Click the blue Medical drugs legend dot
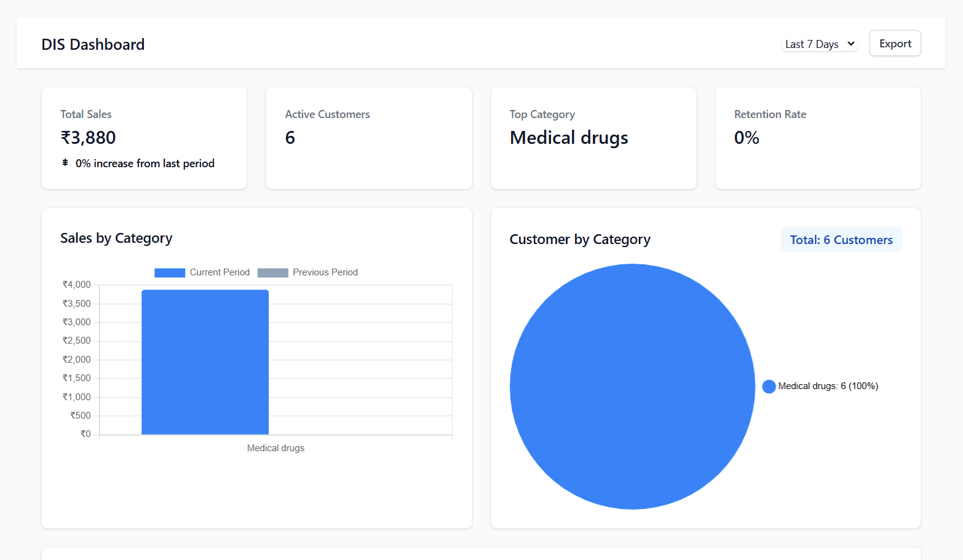 tap(769, 386)
